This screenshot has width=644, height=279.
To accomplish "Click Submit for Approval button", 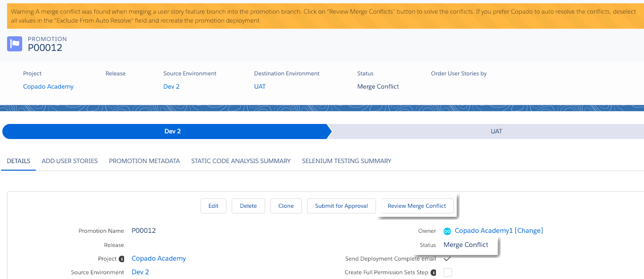I will (x=342, y=206).
